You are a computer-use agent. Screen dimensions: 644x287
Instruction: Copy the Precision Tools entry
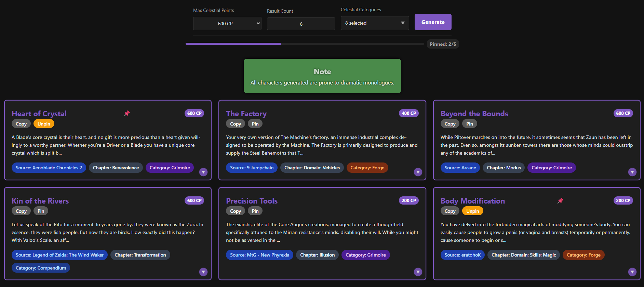(x=235, y=211)
